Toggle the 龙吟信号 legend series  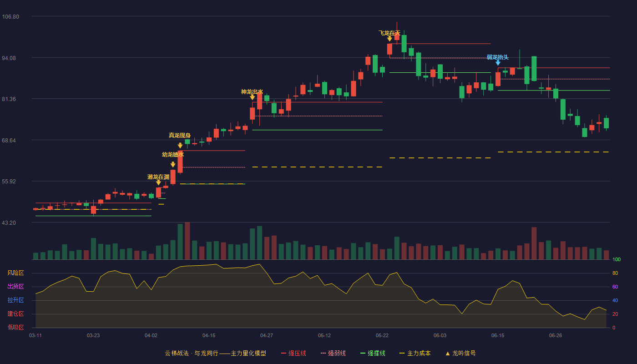[460, 353]
